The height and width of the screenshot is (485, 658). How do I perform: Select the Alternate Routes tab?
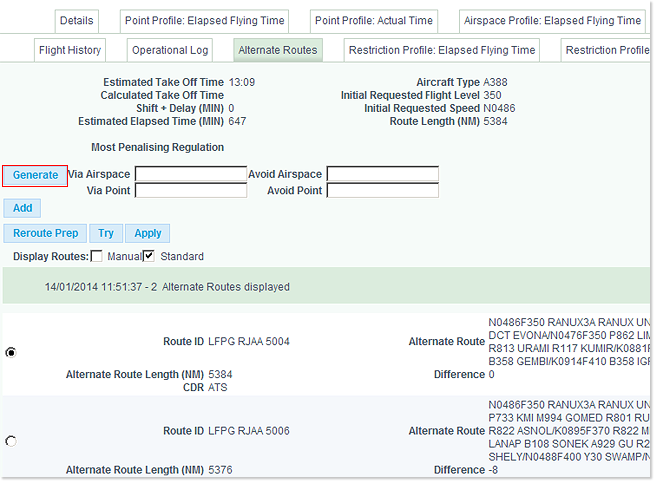tap(277, 50)
